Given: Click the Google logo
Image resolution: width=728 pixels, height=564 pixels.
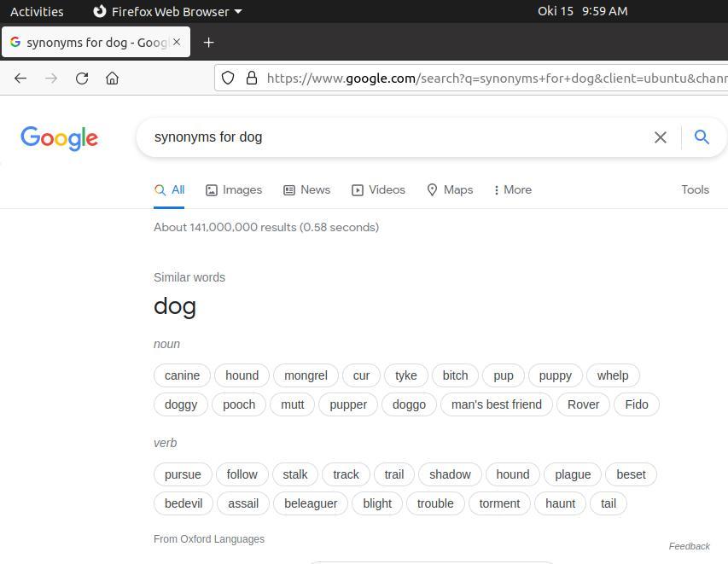Looking at the screenshot, I should pyautogui.click(x=60, y=138).
